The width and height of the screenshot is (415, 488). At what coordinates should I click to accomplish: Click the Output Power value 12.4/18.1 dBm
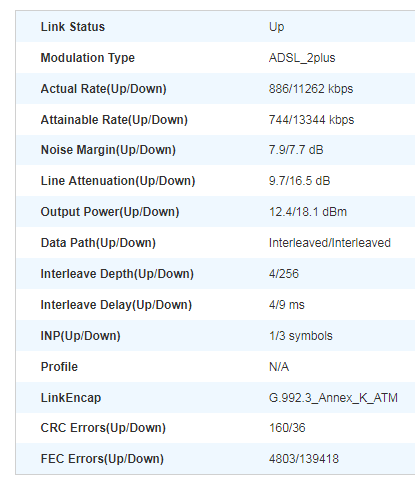308,212
